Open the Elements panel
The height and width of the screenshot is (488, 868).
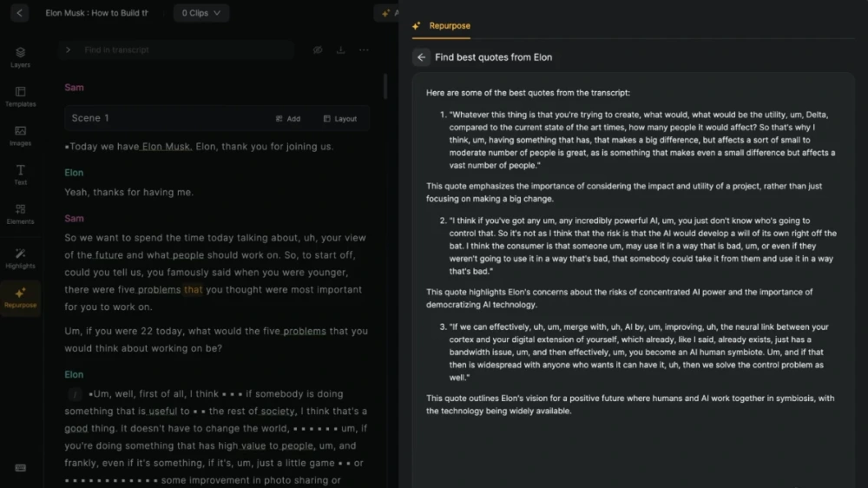20,213
